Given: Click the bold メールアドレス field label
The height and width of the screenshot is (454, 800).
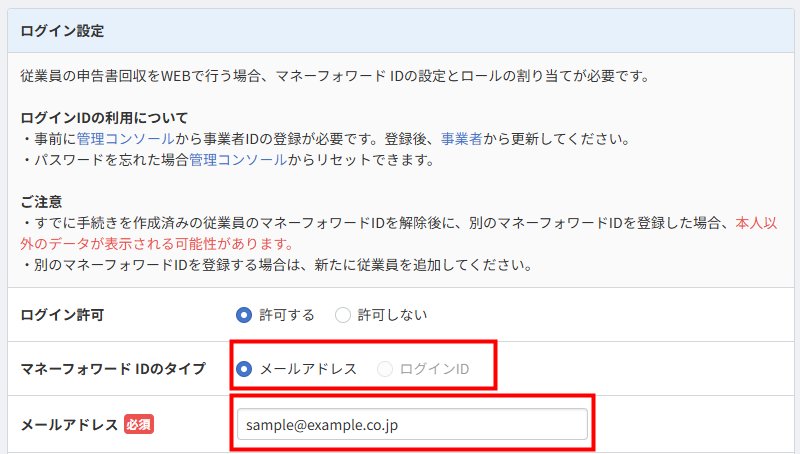Looking at the screenshot, I should 69,424.
